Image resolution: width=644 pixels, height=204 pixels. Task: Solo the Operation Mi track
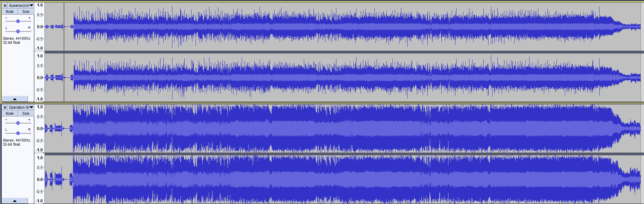click(x=26, y=113)
